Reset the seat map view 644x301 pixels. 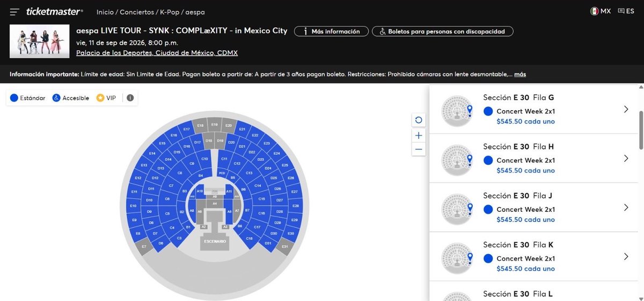click(419, 120)
